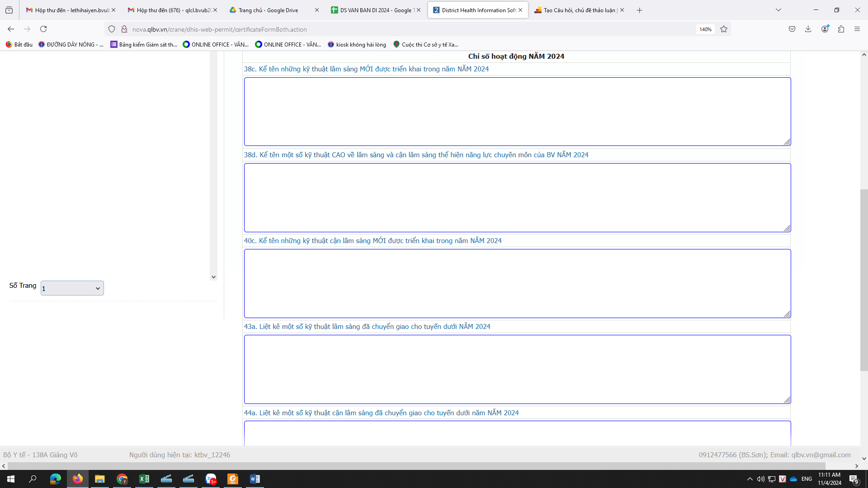Open the extensions puzzle-piece icon
Viewport: 868px width, 488px height.
pos(841,29)
